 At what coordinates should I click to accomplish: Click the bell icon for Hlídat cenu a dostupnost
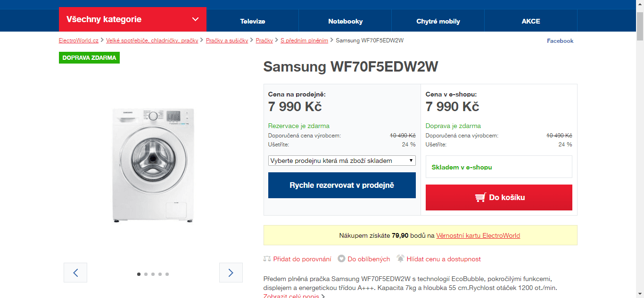[400, 258]
